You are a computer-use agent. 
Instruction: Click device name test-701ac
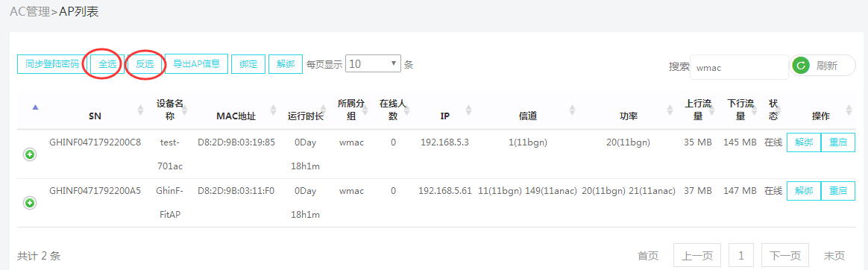(x=170, y=154)
